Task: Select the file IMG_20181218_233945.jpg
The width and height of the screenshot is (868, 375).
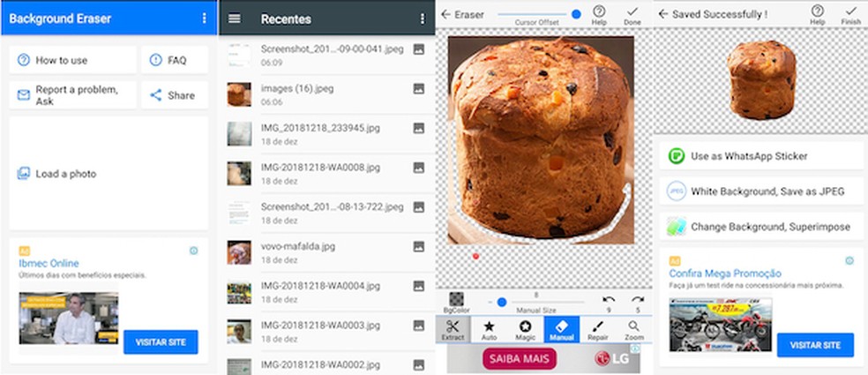Action: point(326,134)
